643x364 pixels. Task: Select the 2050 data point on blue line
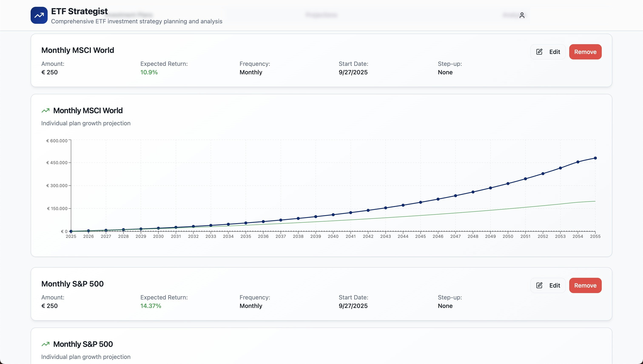508,183
